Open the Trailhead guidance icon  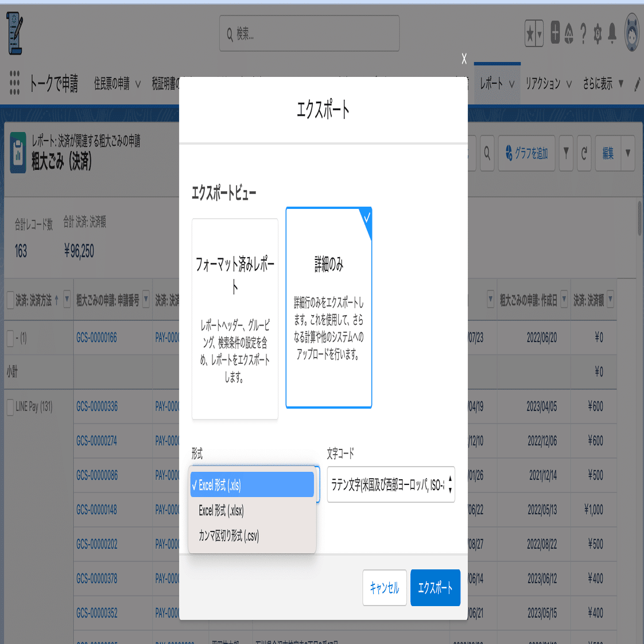click(569, 33)
